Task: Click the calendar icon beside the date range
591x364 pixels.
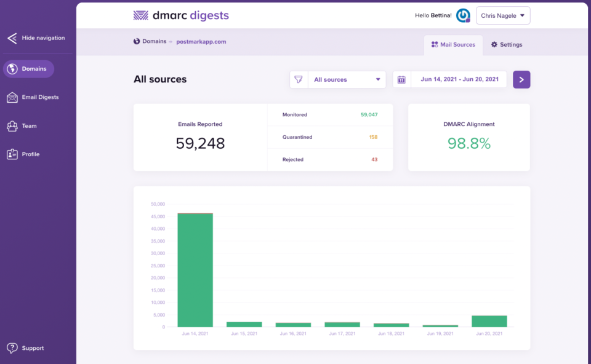Action: (402, 79)
